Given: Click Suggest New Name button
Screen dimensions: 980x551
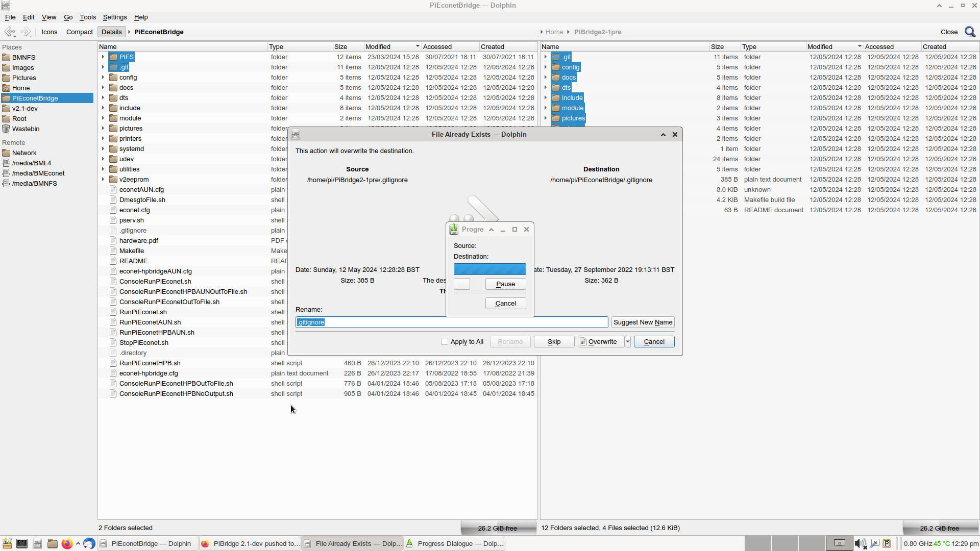Looking at the screenshot, I should [x=643, y=322].
